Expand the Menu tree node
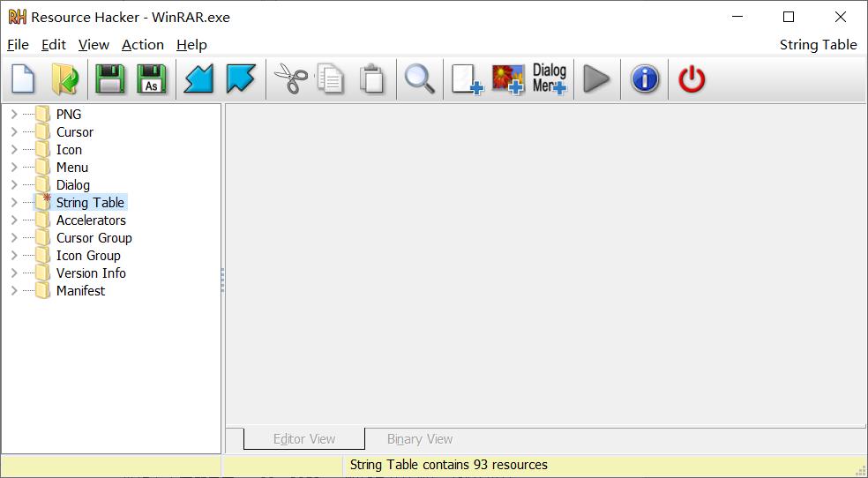Screen dimensions: 868x478 click(14, 167)
